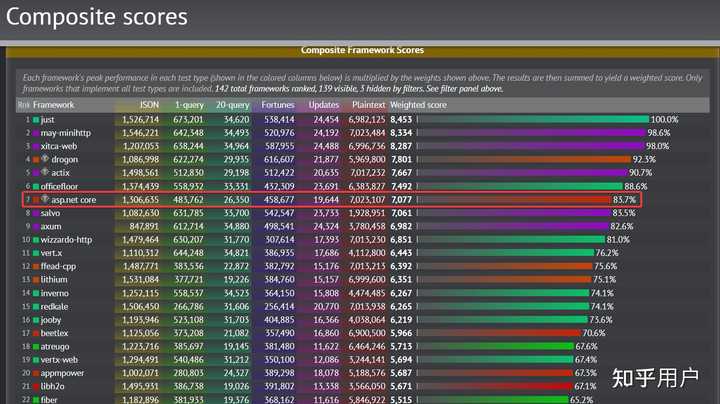Click the 83.7% score bar for asp.net core
Viewport: 720px width, 404px height.
514,200
